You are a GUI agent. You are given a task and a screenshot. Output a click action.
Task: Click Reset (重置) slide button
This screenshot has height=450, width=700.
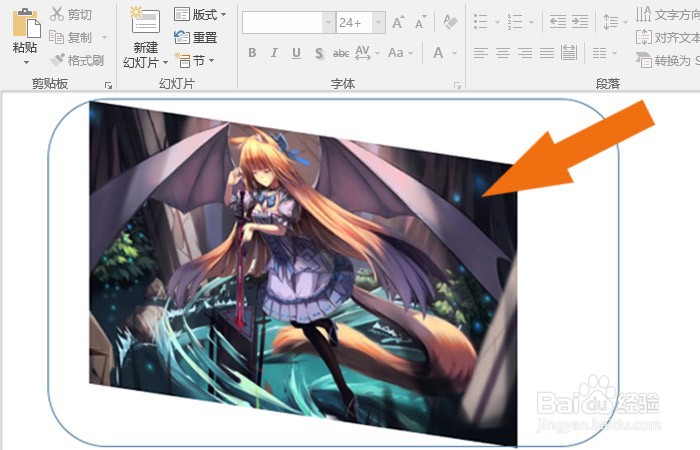click(196, 37)
